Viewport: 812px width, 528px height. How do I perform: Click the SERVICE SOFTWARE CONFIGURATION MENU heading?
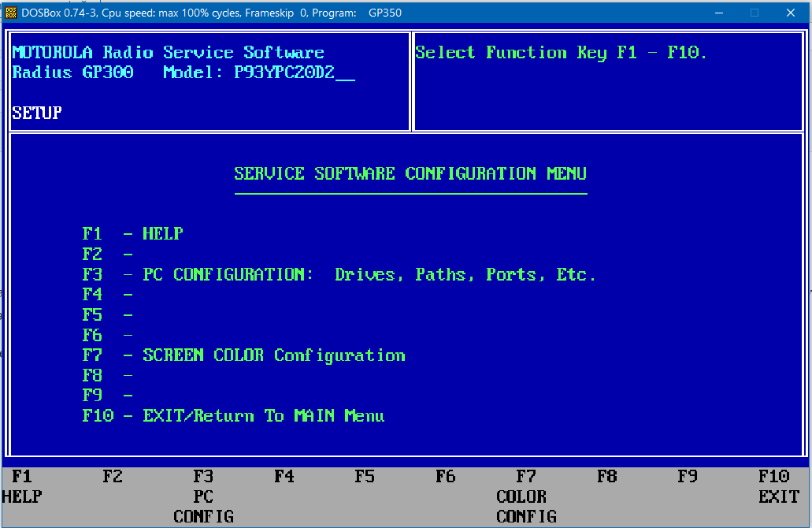(410, 173)
